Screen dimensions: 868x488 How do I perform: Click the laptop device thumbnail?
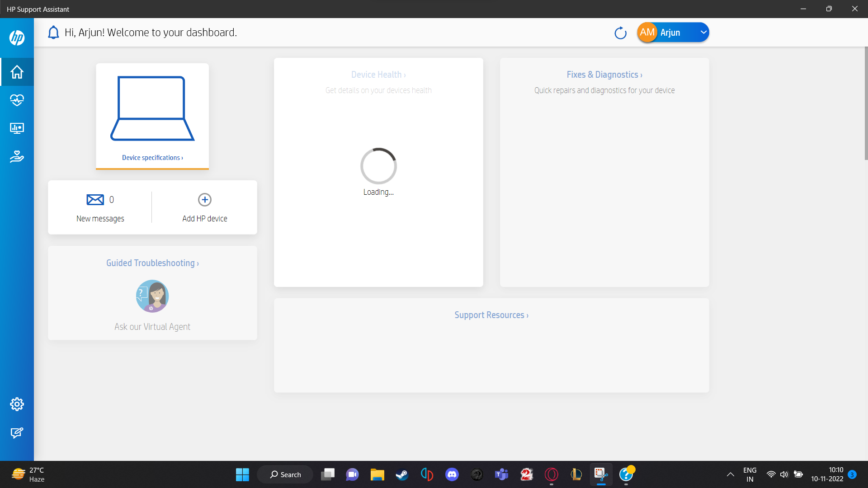pyautogui.click(x=152, y=108)
